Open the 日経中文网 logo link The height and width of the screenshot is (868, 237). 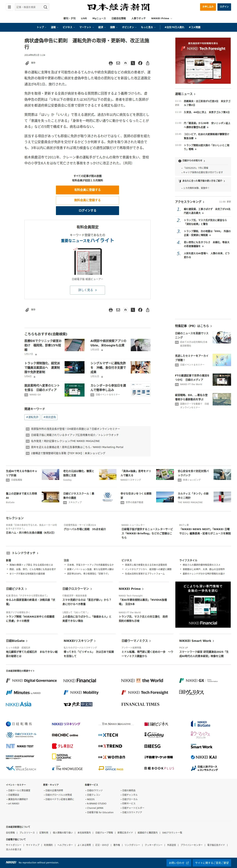point(78,705)
